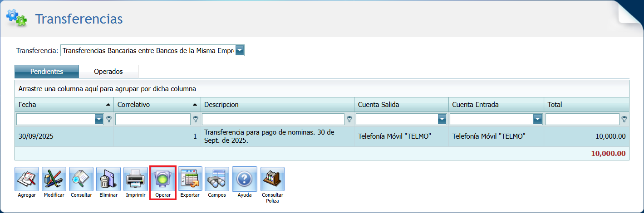Viewport: 644px width, 213px height.
Task: Click Telefonía Móvil "TELMO" in the Cuenta Salida column
Action: 394,136
